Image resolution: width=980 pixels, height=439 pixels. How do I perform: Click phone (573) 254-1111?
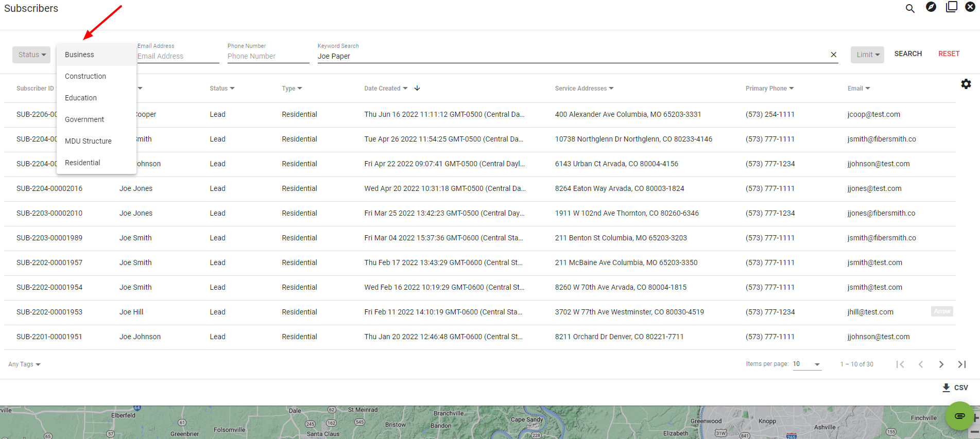point(770,114)
